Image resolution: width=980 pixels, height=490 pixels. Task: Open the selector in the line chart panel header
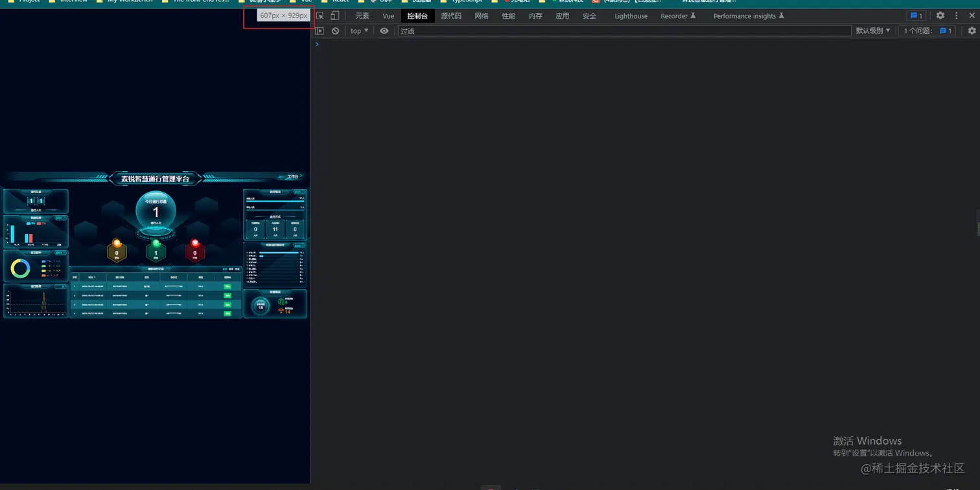point(60,286)
